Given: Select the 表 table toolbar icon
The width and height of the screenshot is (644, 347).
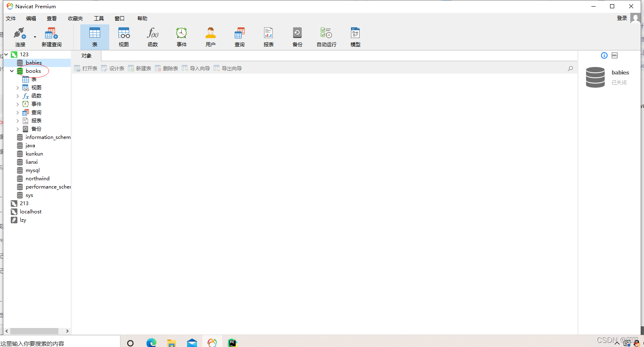Looking at the screenshot, I should pyautogui.click(x=95, y=37).
